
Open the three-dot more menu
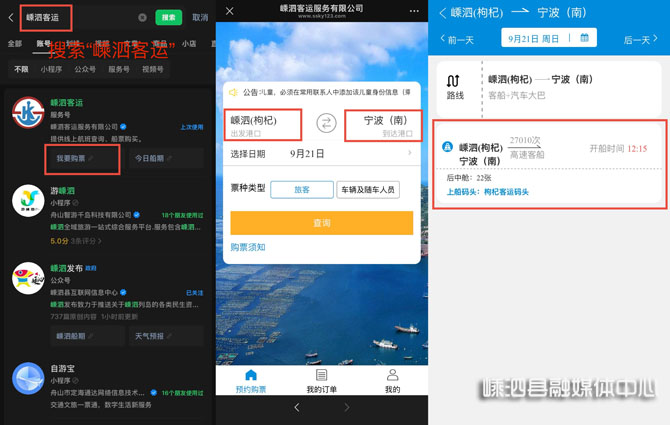(x=414, y=11)
